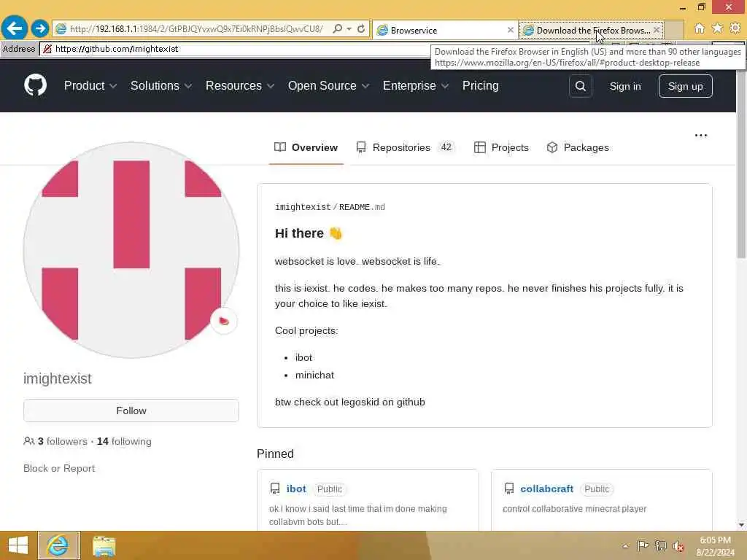
Task: Open the collabcraft pinned repository link
Action: tap(546, 489)
